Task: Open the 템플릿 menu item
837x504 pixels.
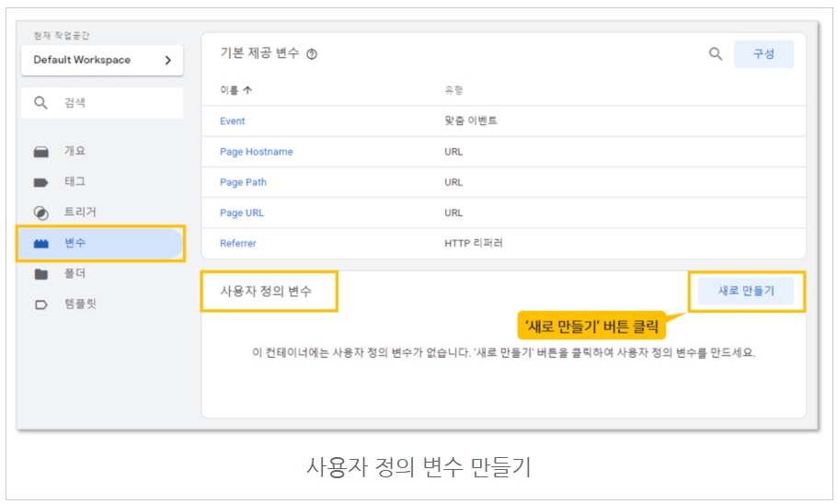Action: [80, 304]
